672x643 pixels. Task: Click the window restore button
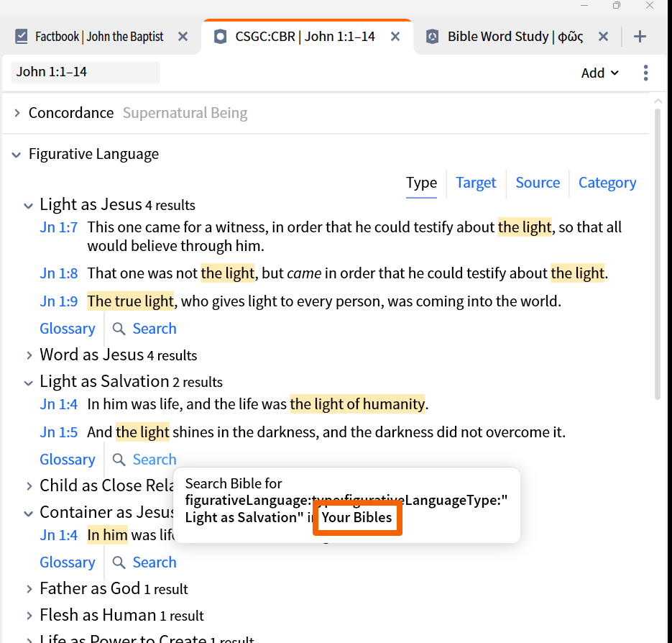tap(616, 6)
